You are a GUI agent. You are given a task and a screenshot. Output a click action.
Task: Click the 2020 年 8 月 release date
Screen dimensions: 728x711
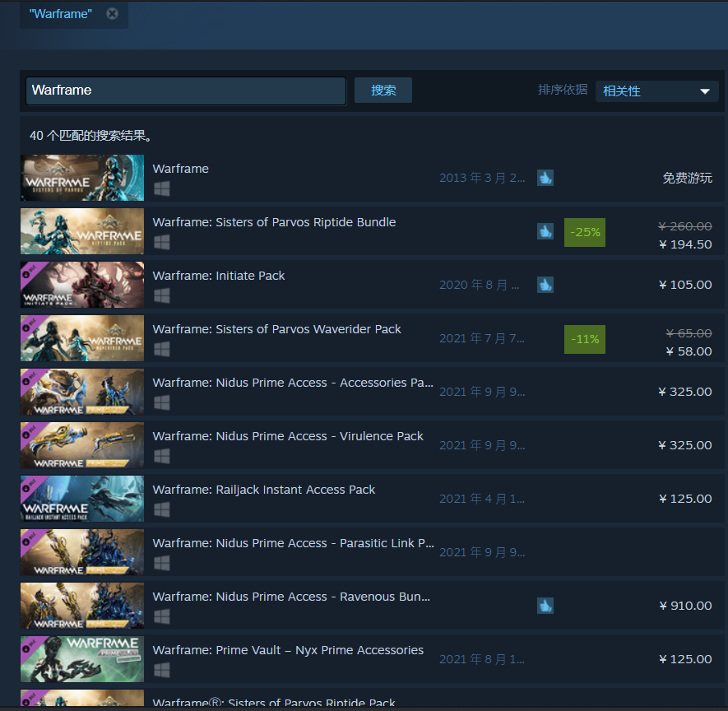(479, 285)
